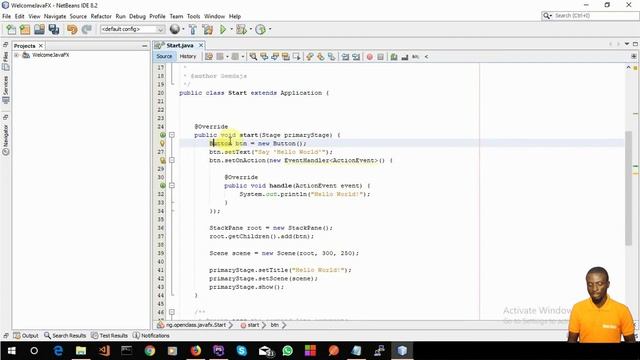This screenshot has width=640, height=360.
Task: Close the Projects panel tab
Action: coord(40,46)
